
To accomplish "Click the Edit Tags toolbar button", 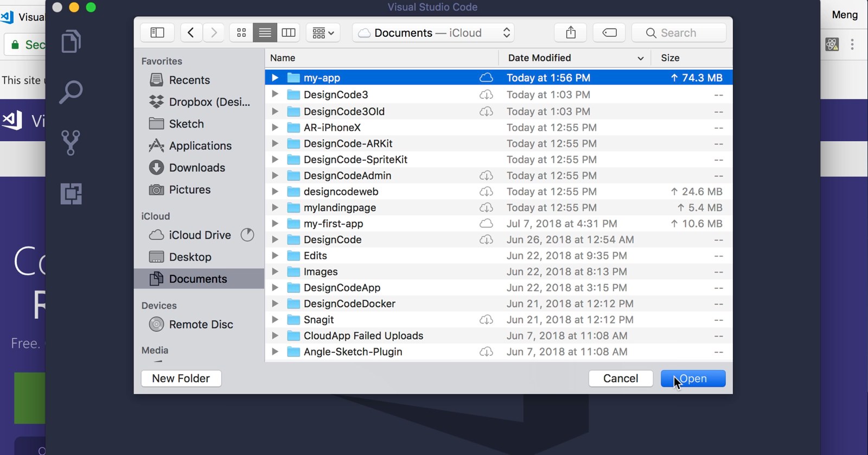I will point(609,33).
